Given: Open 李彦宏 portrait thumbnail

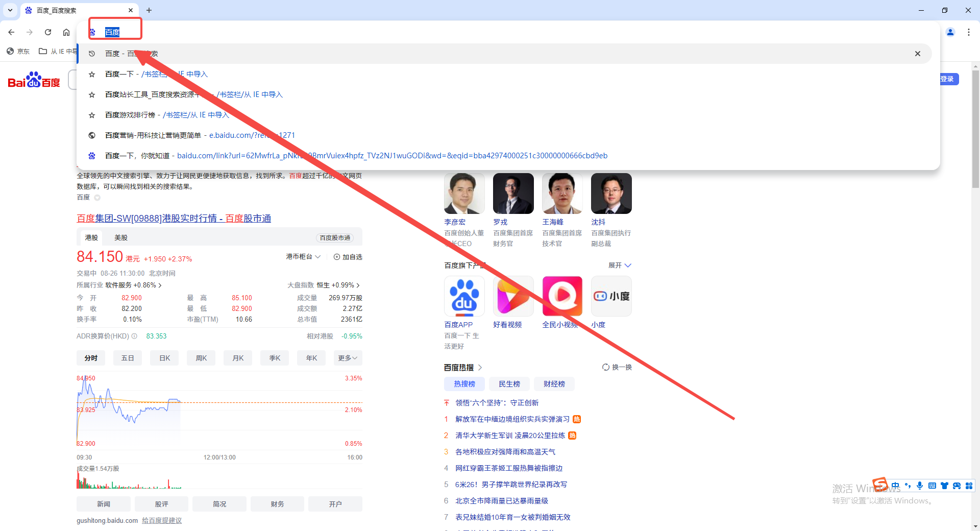Looking at the screenshot, I should pos(464,193).
